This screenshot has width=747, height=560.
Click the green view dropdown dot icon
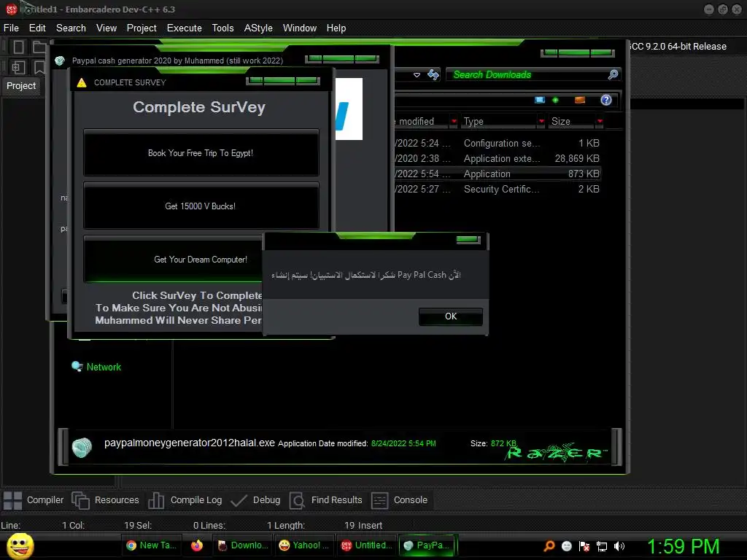555,100
